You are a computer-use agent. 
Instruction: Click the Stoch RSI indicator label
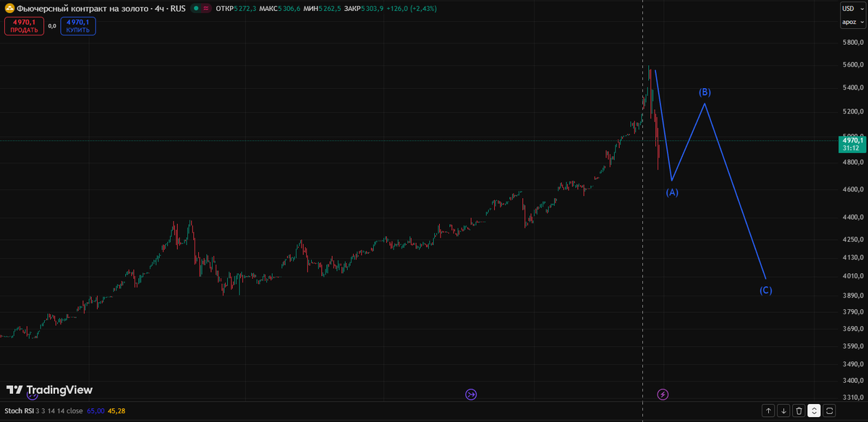tap(20, 410)
